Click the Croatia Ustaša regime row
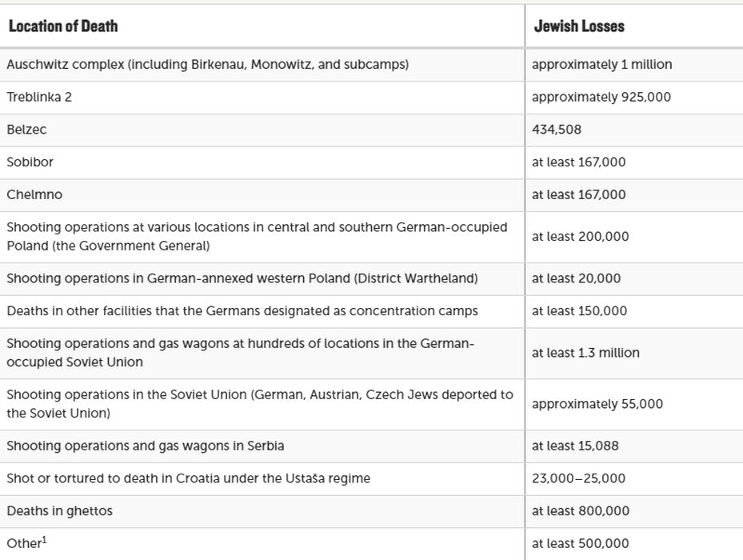 [188, 478]
